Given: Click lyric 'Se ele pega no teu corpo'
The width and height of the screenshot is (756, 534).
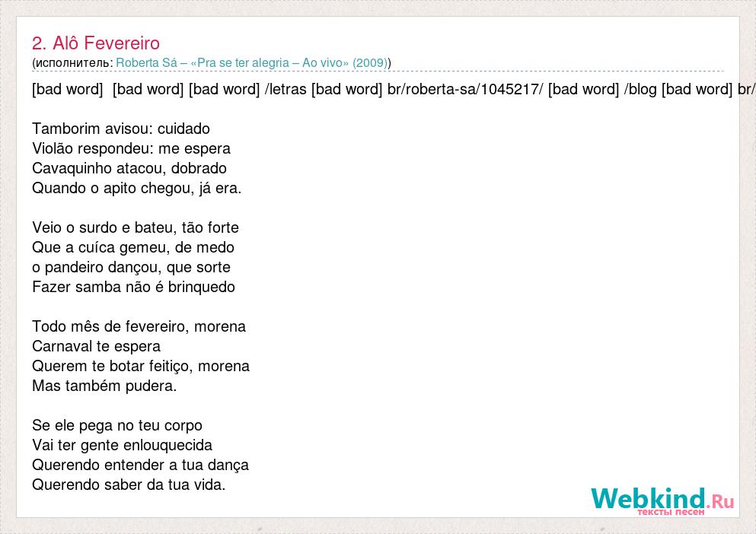Looking at the screenshot, I should coord(117,425).
